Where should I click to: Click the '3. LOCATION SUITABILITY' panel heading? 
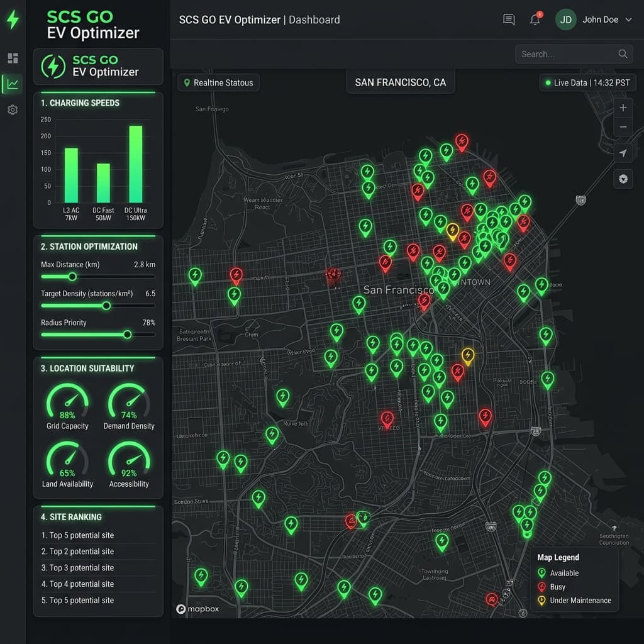point(87,369)
